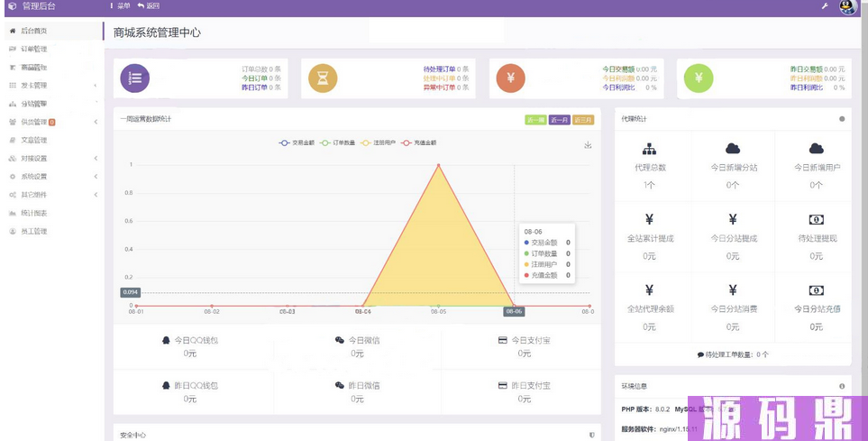The width and height of the screenshot is (868, 441).
Task: Click the 全站累计提成 yen icon
Action: pyautogui.click(x=649, y=219)
